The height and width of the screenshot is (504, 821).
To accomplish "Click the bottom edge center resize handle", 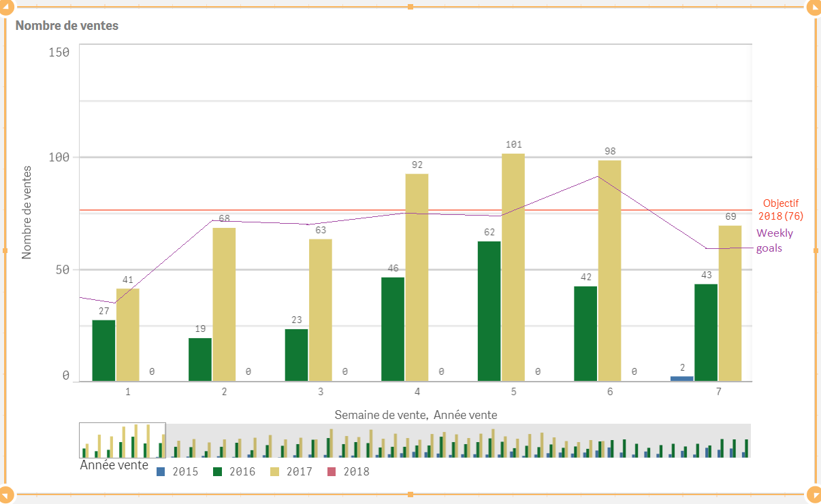I will pos(410,494).
